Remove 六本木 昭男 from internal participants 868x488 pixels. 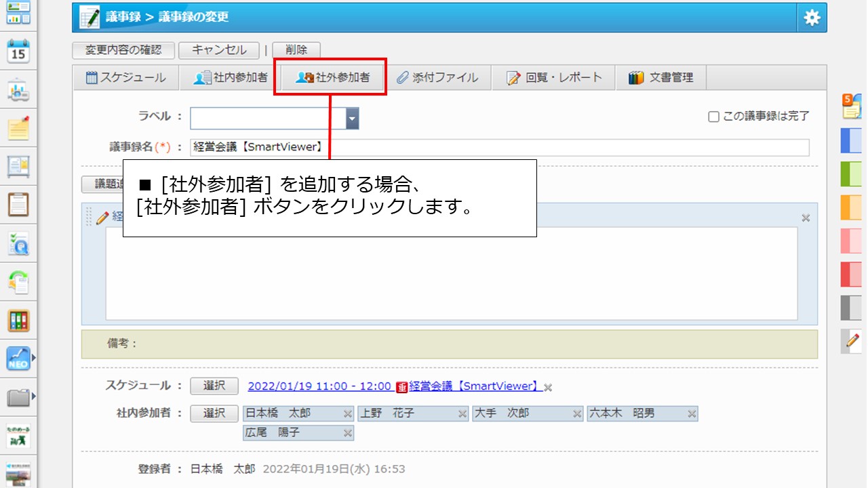click(x=692, y=413)
